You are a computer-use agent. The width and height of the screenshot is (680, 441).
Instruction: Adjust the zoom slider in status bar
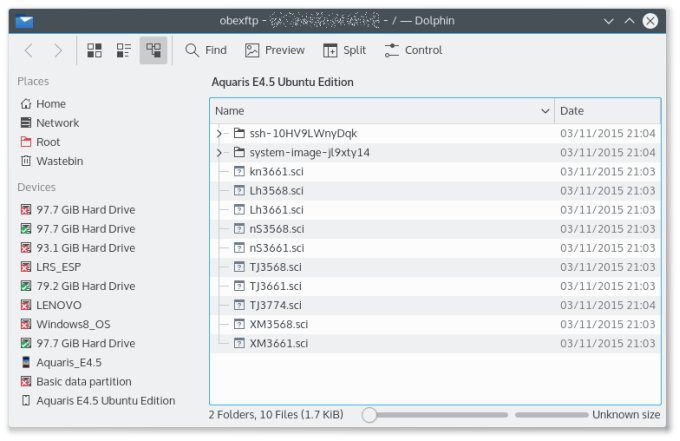coord(369,415)
